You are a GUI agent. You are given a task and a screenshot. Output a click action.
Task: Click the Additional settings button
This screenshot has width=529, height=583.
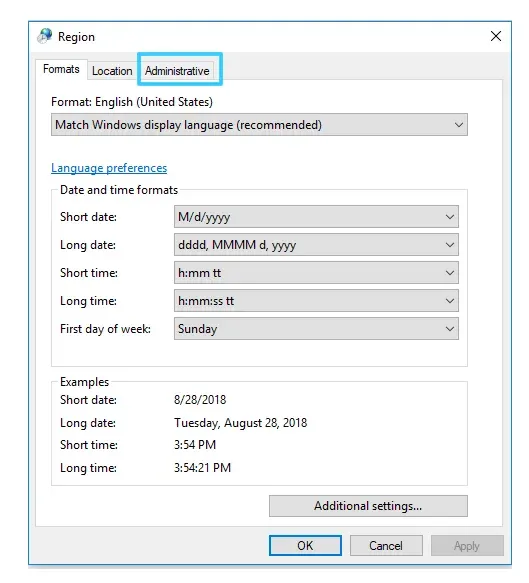[x=368, y=506]
